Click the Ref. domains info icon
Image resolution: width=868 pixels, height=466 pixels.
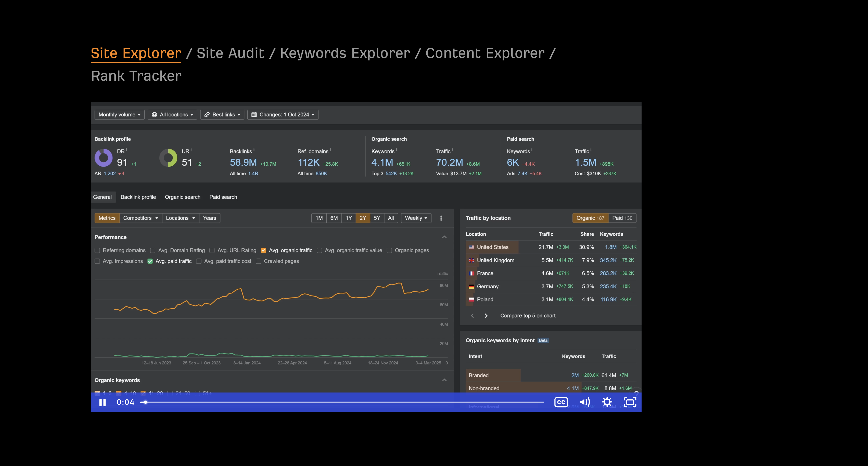point(330,150)
